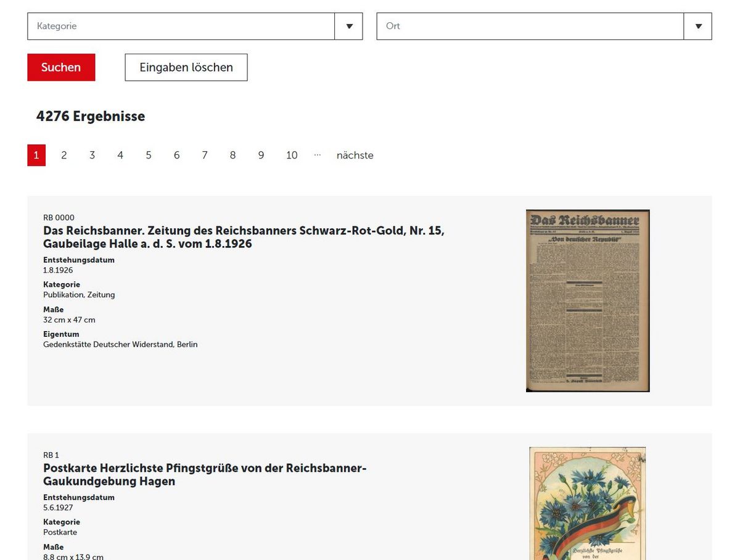Open the Kategorie dropdown arrow
The image size is (740, 560).
tap(349, 27)
